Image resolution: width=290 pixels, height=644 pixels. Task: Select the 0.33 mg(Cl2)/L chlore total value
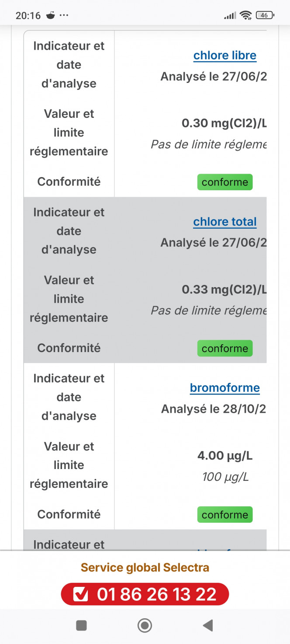tap(224, 289)
